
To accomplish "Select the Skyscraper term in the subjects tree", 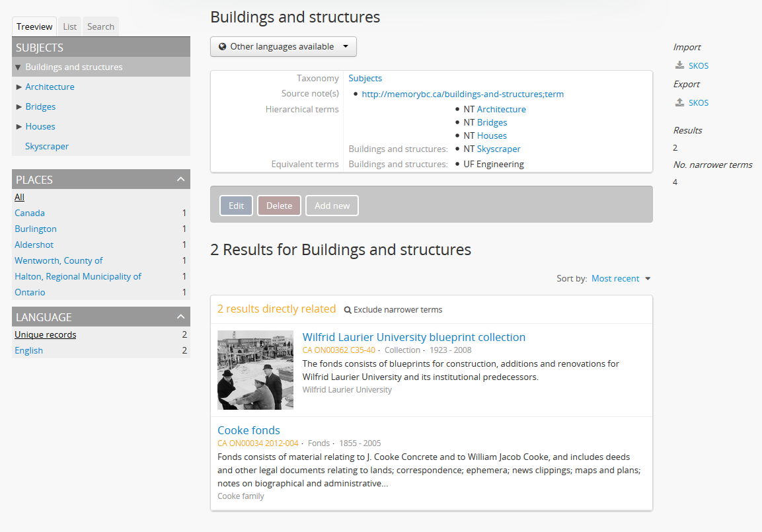I will 46,146.
